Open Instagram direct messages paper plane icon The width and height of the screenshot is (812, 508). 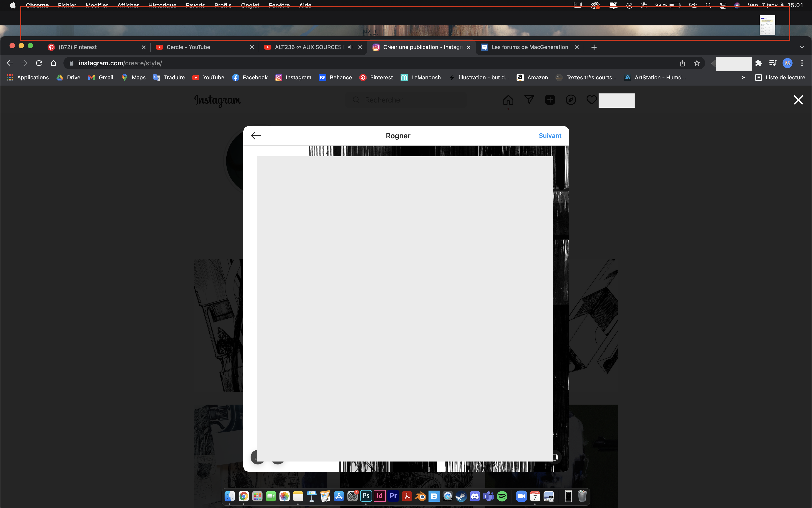529,100
